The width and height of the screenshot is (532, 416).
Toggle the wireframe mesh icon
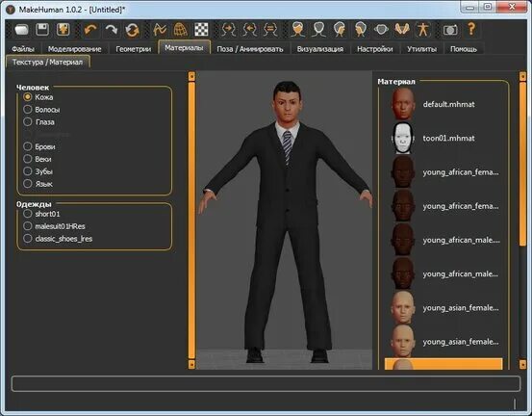(181, 30)
